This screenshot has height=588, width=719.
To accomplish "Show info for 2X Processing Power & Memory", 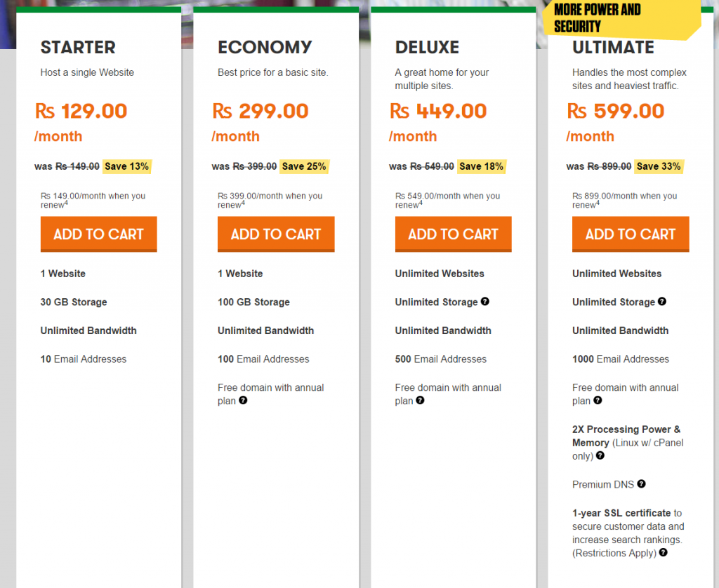I will coord(600,456).
